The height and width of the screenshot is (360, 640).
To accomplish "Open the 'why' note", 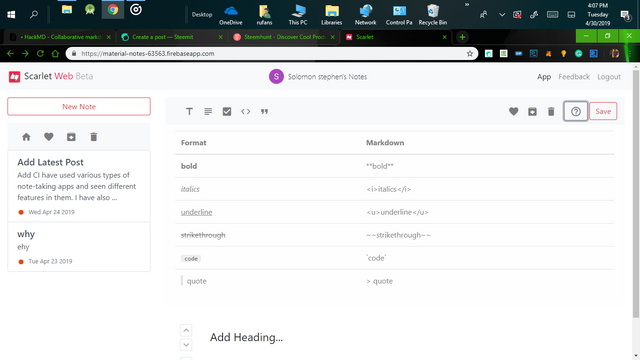I will click(x=79, y=247).
